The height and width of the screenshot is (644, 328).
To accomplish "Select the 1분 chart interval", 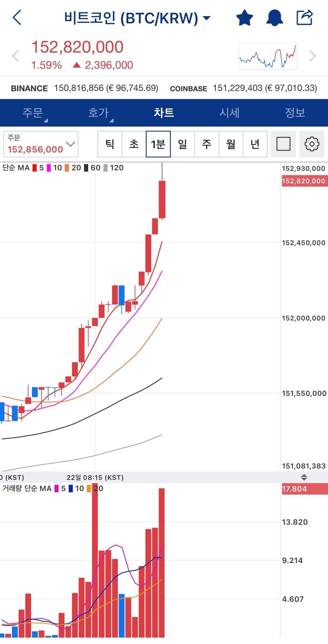I will pos(158,144).
